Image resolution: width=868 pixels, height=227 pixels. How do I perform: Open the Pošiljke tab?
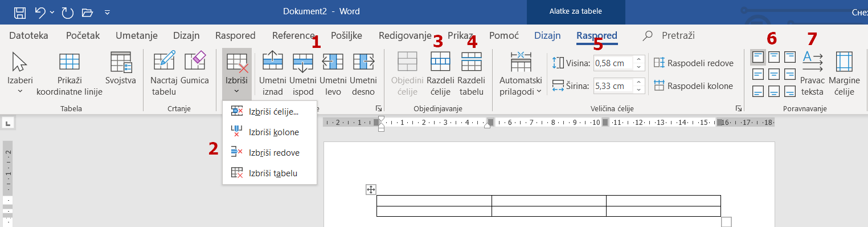[x=346, y=35]
